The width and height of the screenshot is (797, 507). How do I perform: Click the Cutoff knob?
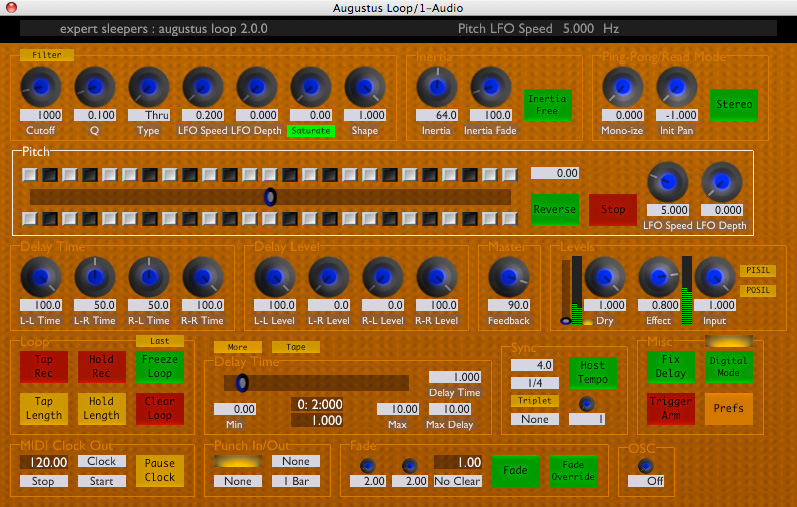click(41, 87)
